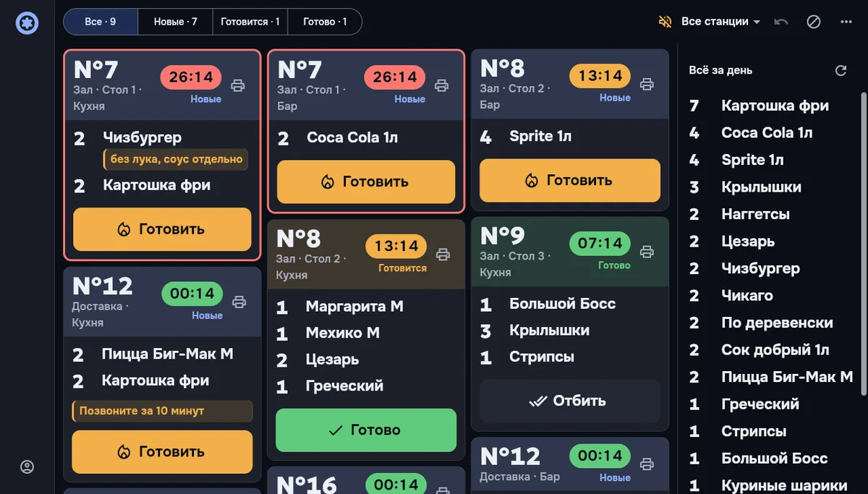Click the 07:14 timer on order №9
This screenshot has width=868, height=494.
(x=600, y=244)
